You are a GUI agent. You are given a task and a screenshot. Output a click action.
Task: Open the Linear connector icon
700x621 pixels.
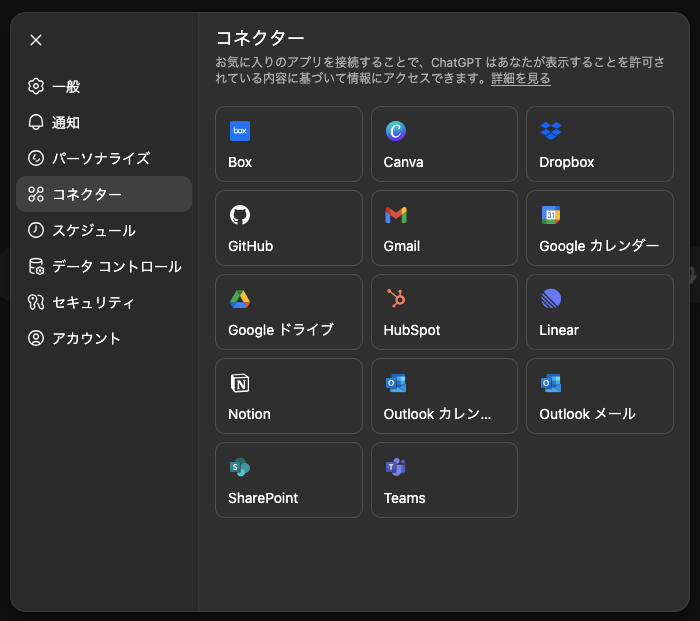click(551, 299)
